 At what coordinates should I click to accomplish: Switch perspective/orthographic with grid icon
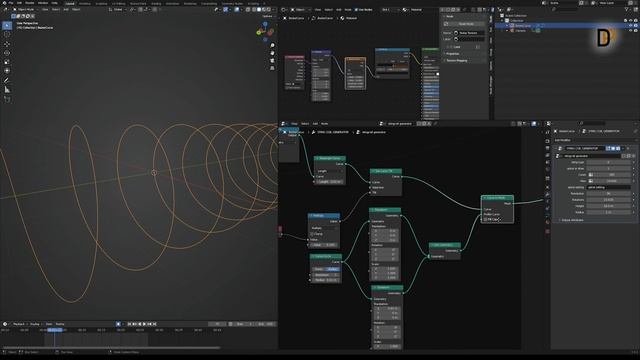(272, 68)
